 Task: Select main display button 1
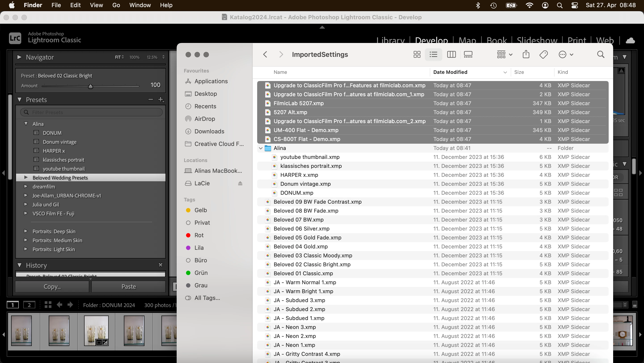click(13, 305)
